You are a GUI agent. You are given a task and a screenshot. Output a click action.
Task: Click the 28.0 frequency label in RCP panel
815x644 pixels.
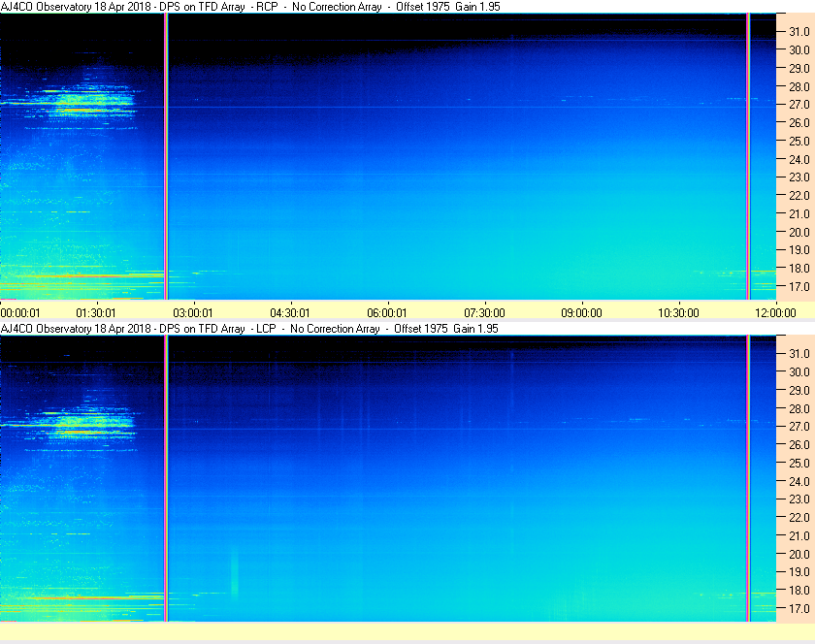click(x=799, y=86)
